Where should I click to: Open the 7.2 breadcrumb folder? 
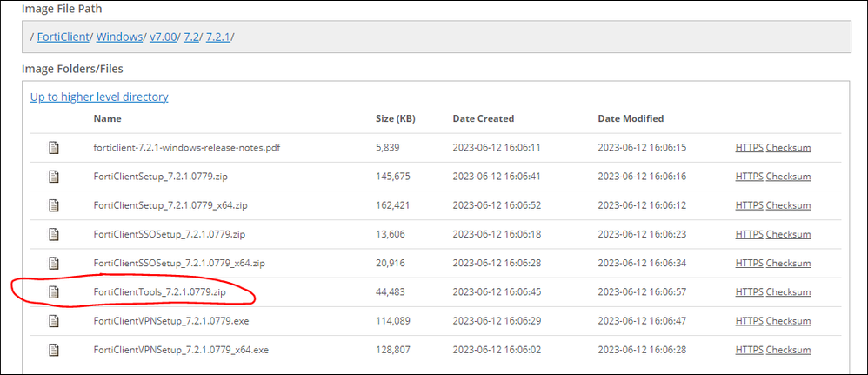click(193, 37)
